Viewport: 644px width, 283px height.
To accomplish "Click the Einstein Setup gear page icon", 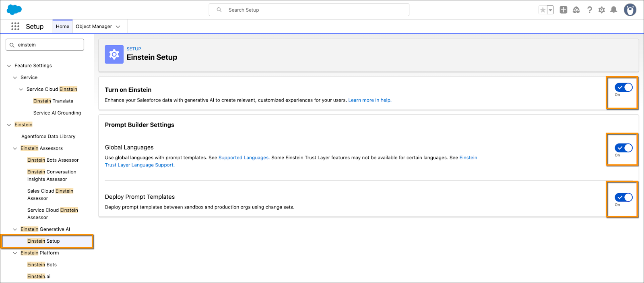I will click(114, 54).
